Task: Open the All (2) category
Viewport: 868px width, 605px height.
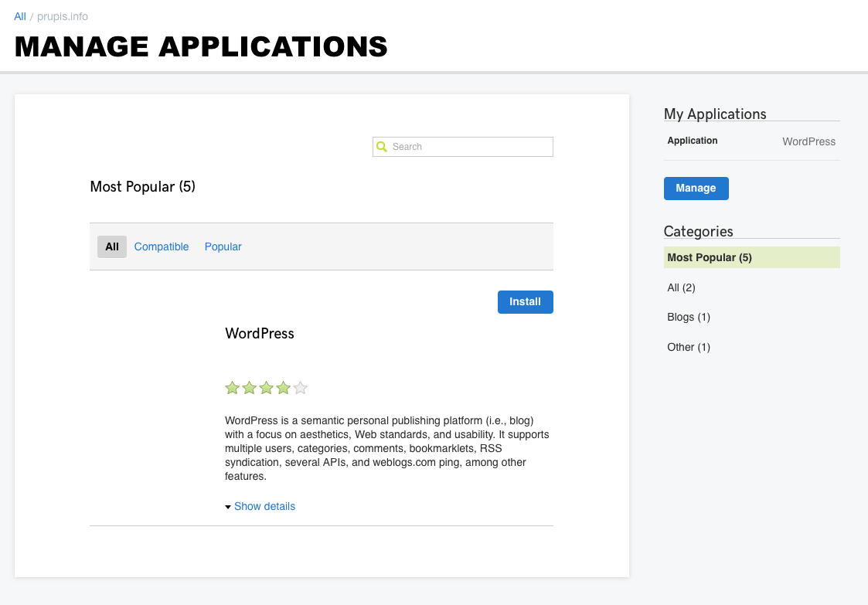Action: (x=681, y=287)
